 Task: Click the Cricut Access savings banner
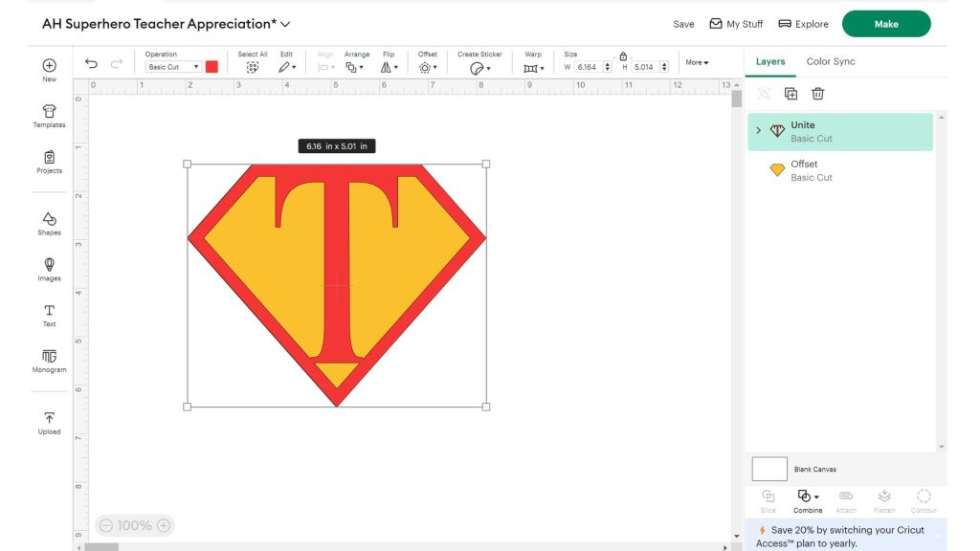tap(846, 536)
